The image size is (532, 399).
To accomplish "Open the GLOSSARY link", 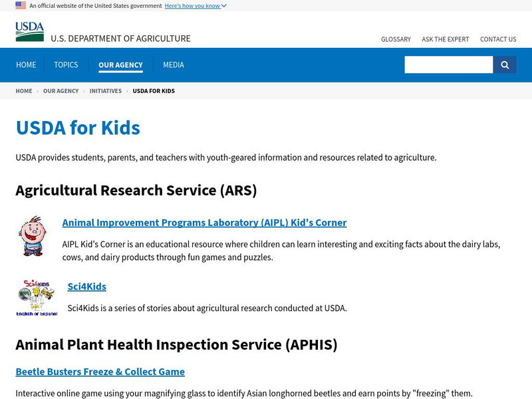I will pyautogui.click(x=396, y=39).
